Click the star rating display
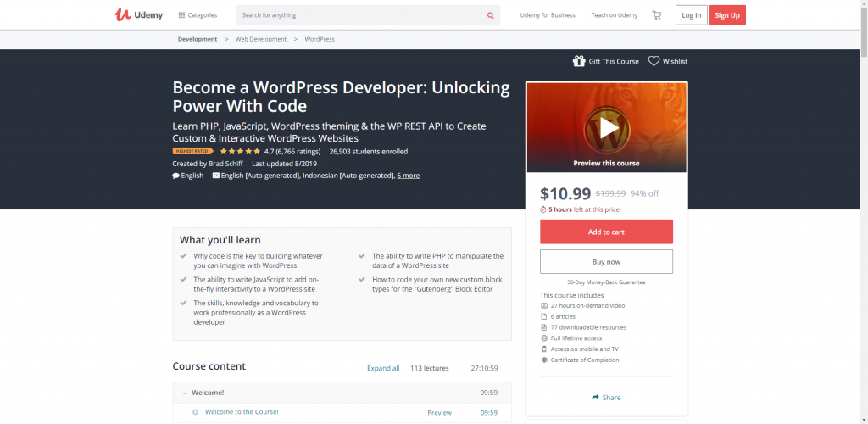The width and height of the screenshot is (868, 424). click(240, 151)
